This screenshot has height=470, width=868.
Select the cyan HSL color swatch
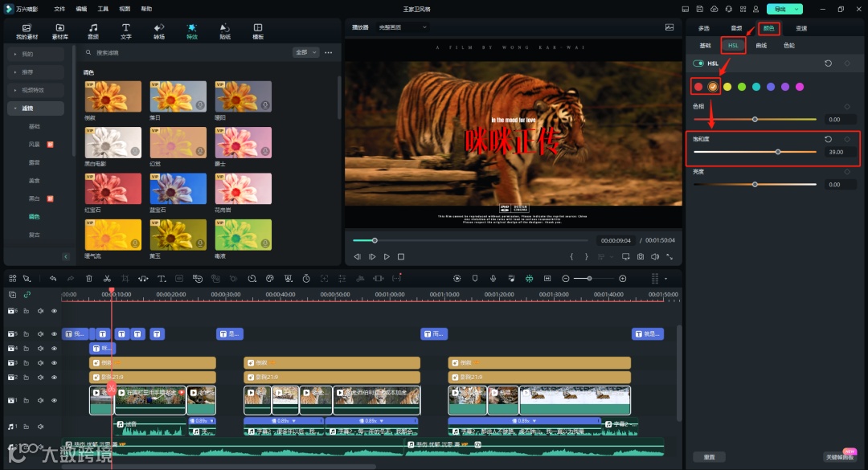click(x=756, y=87)
